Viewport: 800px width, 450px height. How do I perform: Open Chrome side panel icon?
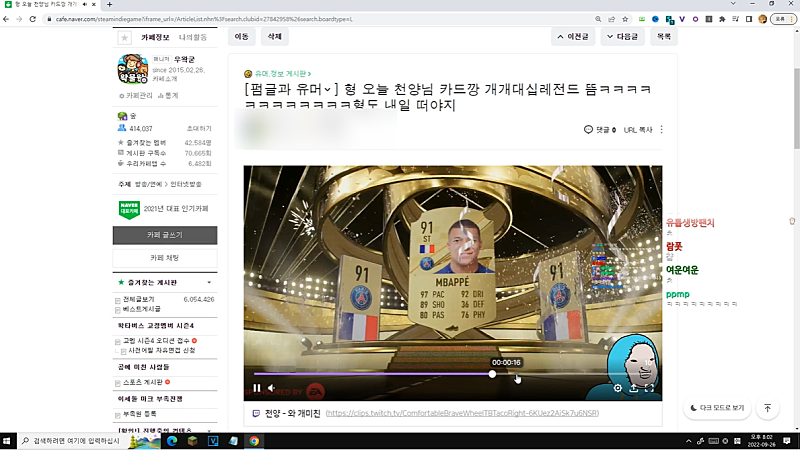(749, 19)
